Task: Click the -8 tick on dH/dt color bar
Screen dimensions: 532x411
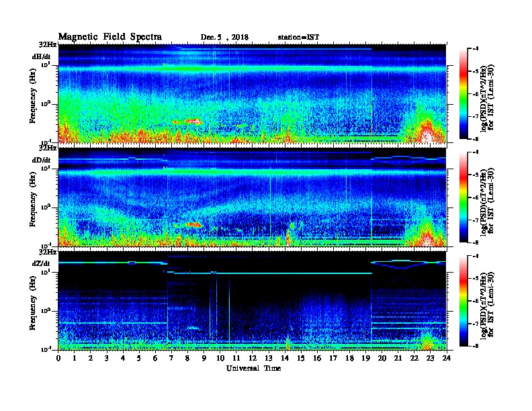Action: pos(476,139)
